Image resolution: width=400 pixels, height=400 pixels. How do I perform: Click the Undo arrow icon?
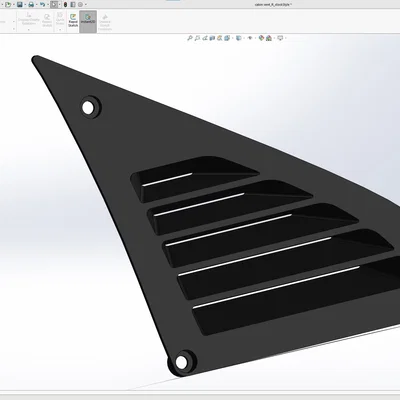pos(42,5)
